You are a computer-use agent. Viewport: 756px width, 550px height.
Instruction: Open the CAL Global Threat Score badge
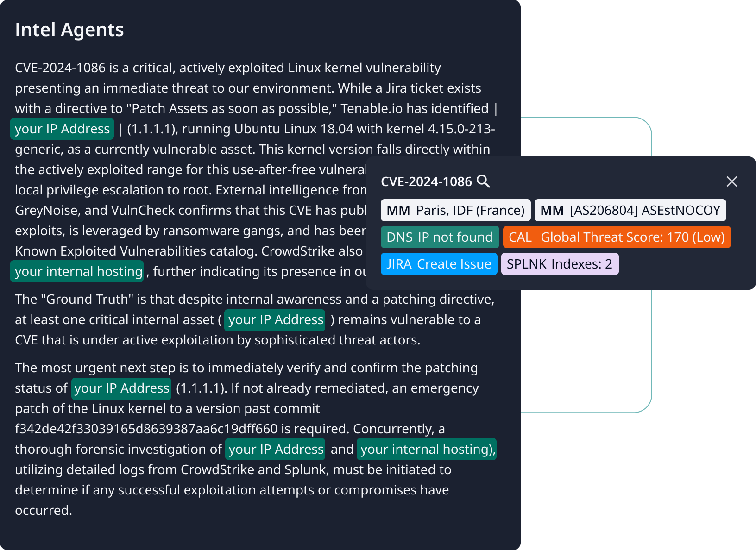point(616,237)
